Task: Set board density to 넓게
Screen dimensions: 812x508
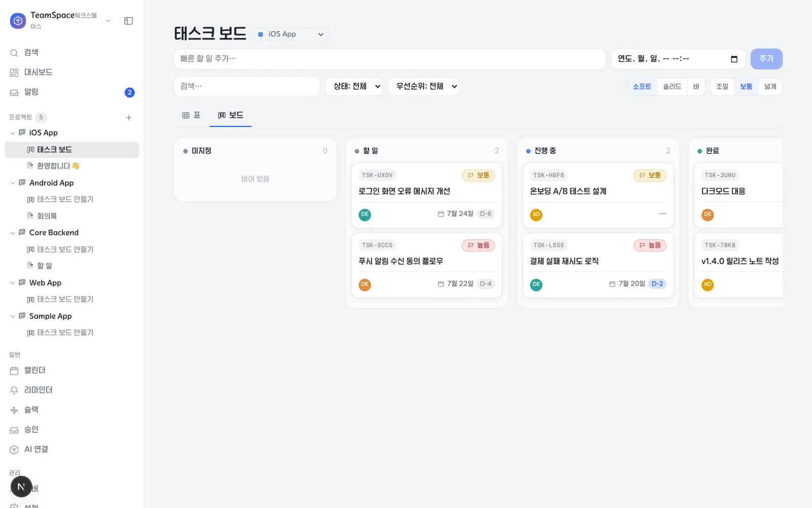Action: (x=770, y=87)
